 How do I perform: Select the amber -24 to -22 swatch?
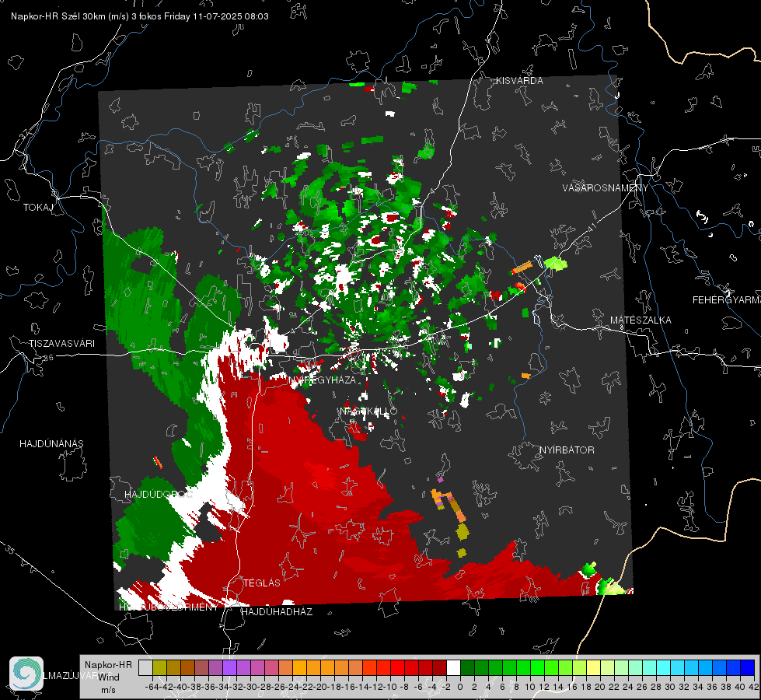coord(299,668)
